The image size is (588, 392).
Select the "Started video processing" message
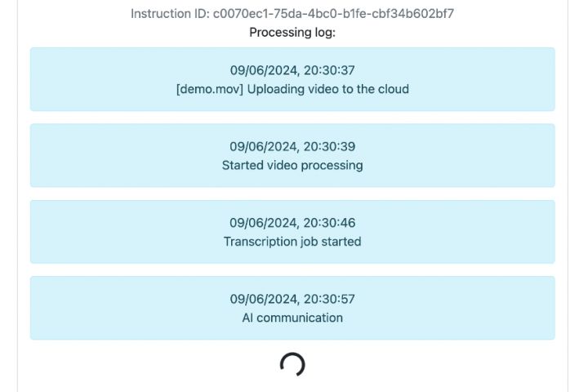(x=292, y=165)
